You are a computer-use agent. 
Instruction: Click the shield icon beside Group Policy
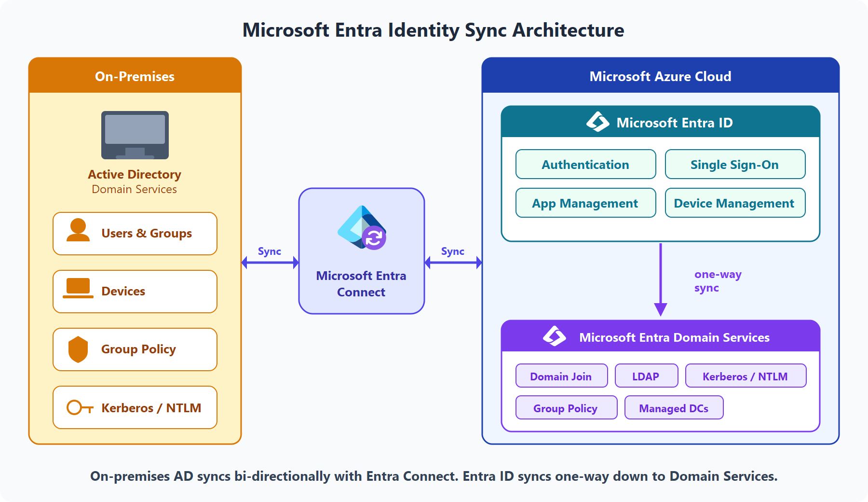[78, 349]
